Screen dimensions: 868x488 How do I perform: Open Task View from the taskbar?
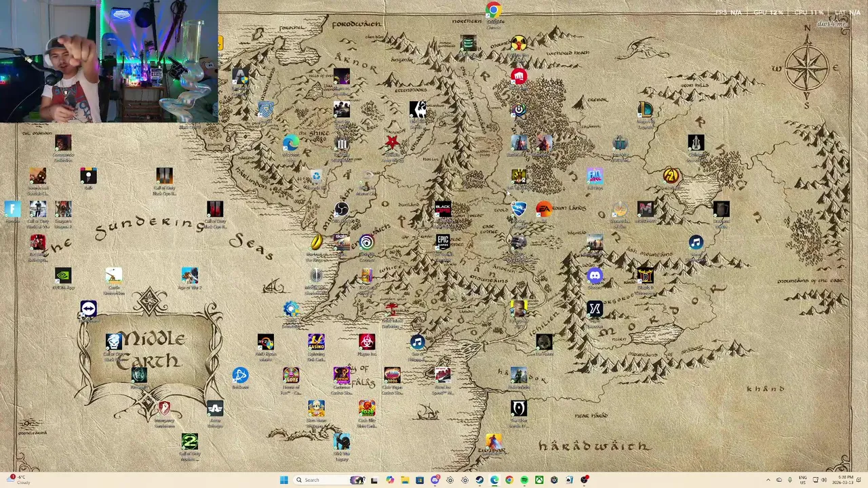point(374,480)
